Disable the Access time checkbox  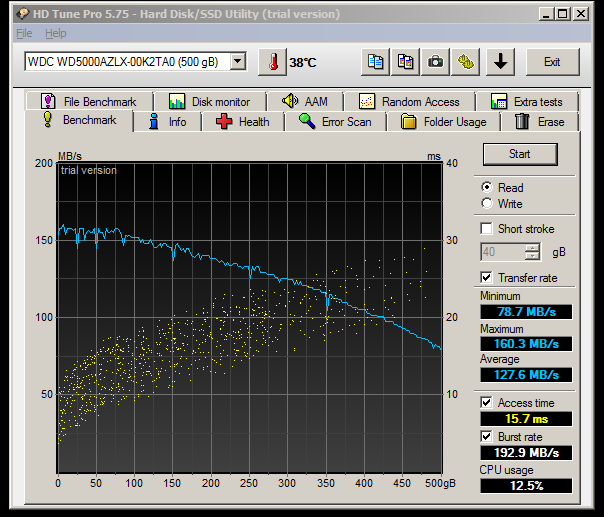tap(487, 403)
